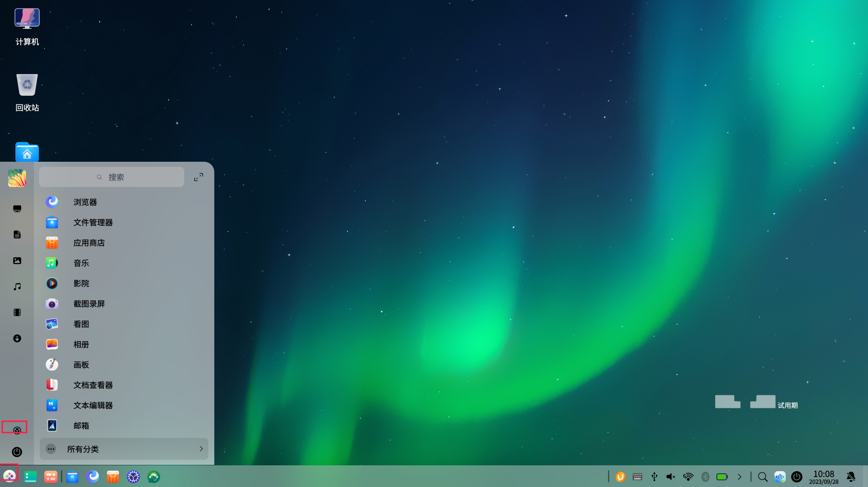Click the power button in launcher sidebar
The height and width of the screenshot is (487, 868).
pyautogui.click(x=17, y=452)
